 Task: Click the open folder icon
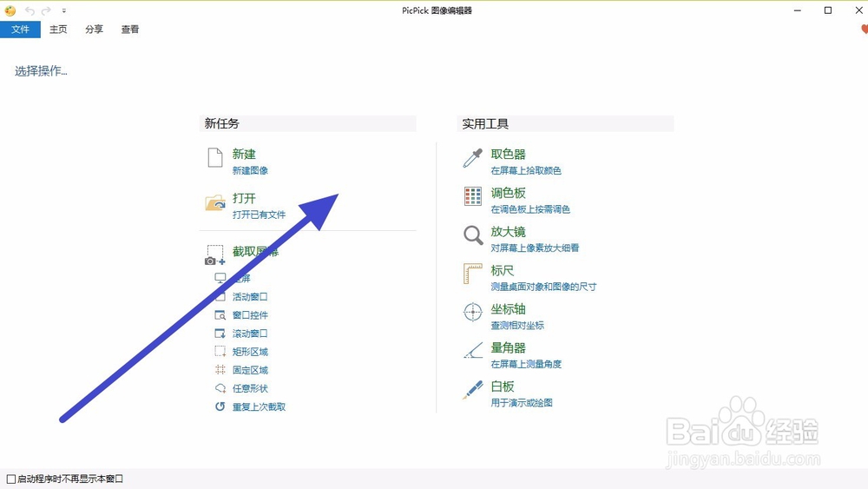[x=215, y=202]
